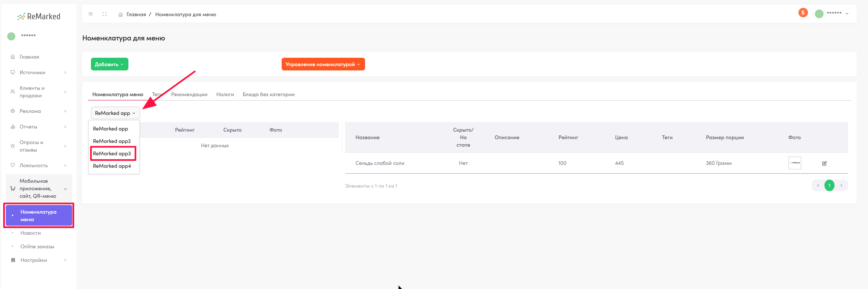Viewport: 868px width, 289px height.
Task: Click the right table Теги column header
Action: pyautogui.click(x=667, y=138)
